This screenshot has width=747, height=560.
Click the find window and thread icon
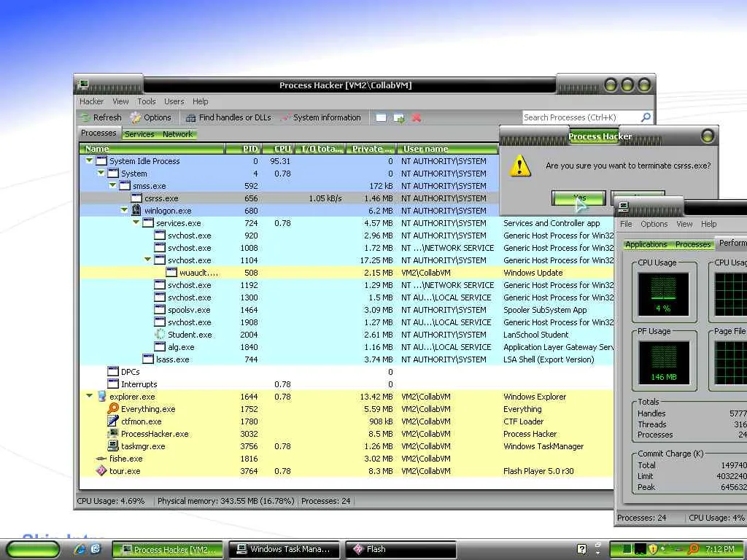point(399,117)
